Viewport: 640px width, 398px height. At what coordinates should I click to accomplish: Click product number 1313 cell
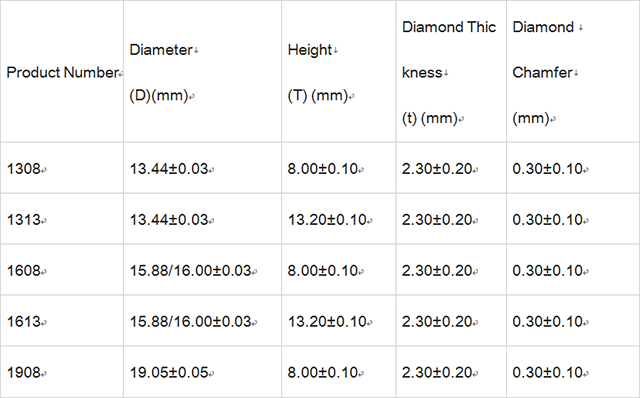(62, 219)
